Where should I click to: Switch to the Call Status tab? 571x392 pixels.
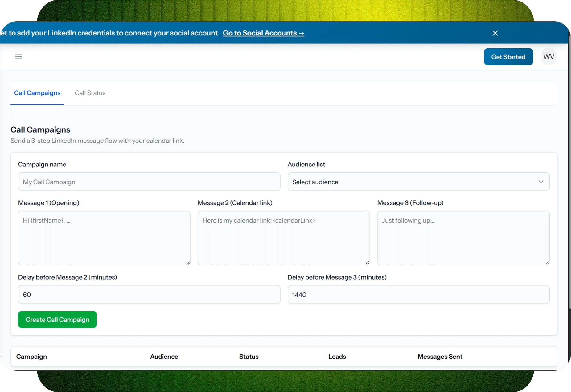(x=90, y=93)
